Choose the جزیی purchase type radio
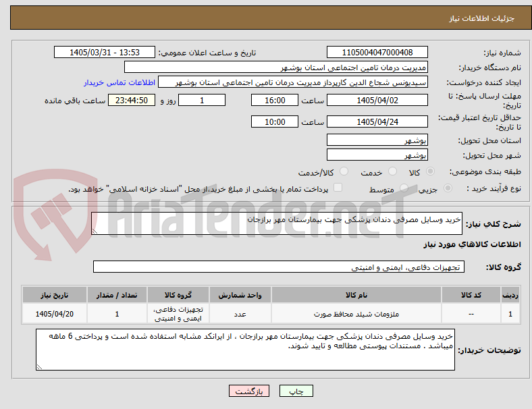Screen dimensions: 532x409 pos(448,188)
